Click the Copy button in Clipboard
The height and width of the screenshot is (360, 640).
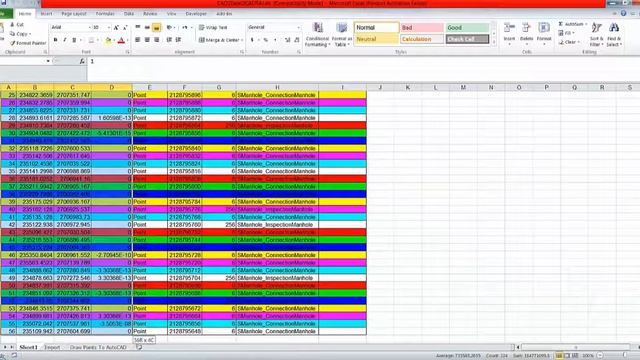point(20,34)
